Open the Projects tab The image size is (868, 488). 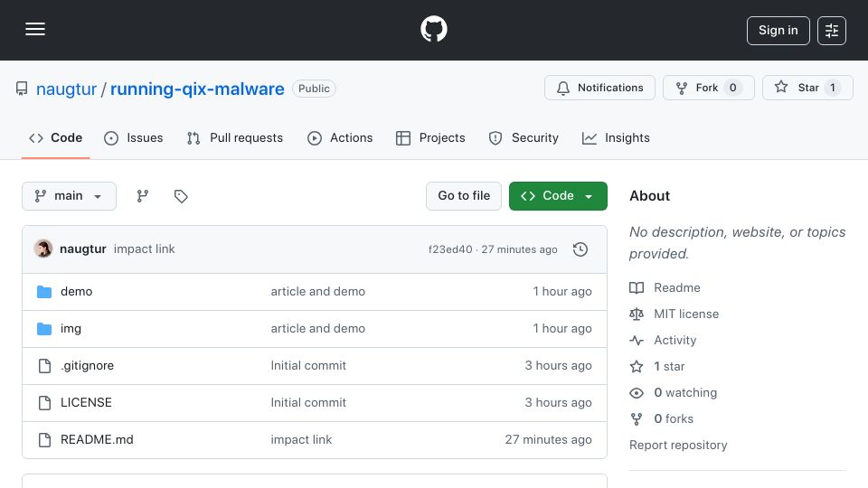430,137
